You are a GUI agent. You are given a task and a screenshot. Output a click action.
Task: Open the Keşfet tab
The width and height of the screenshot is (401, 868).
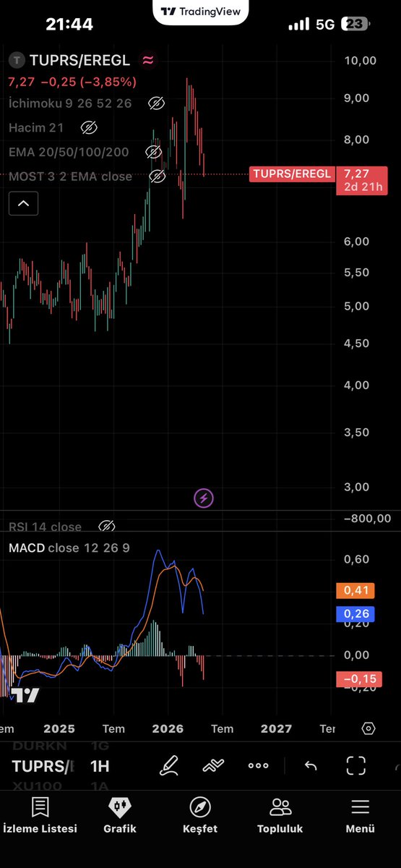coord(200,816)
